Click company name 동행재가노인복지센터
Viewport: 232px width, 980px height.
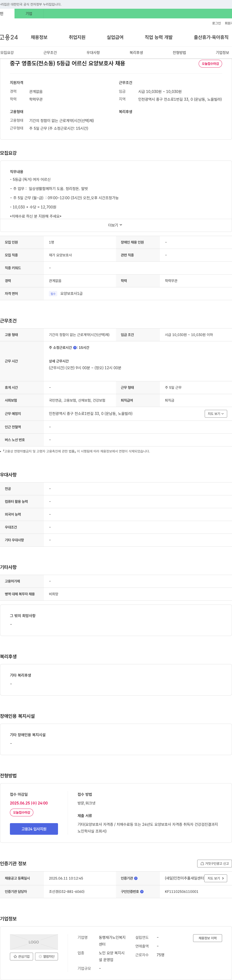coord(112,941)
